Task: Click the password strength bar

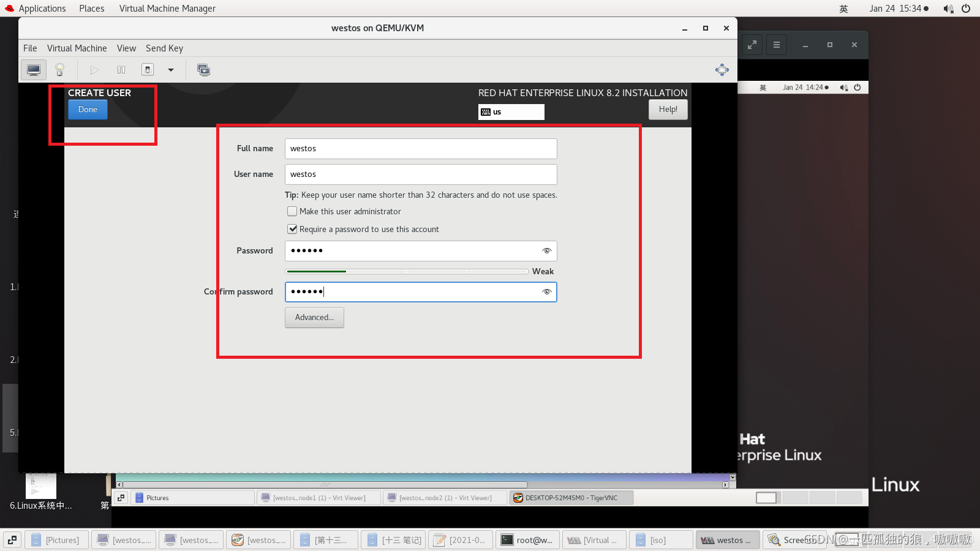Action: pos(407,271)
